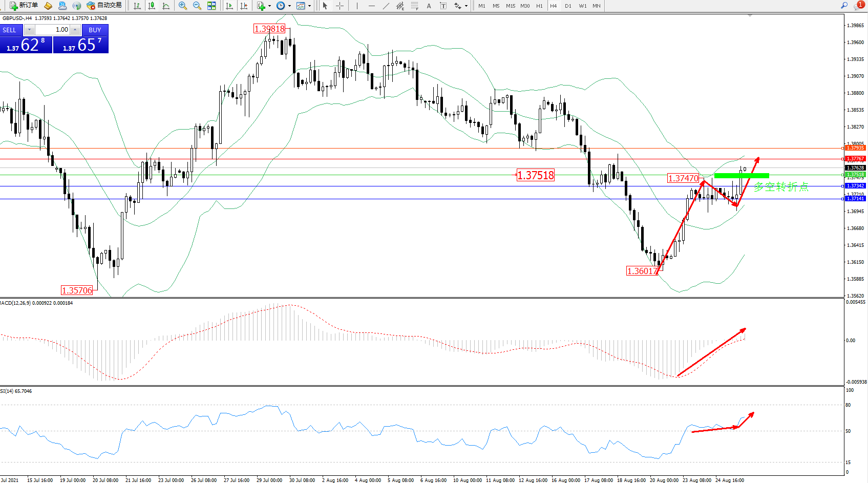Switch to the D1 timeframe
The height and width of the screenshot is (483, 868).
(568, 6)
